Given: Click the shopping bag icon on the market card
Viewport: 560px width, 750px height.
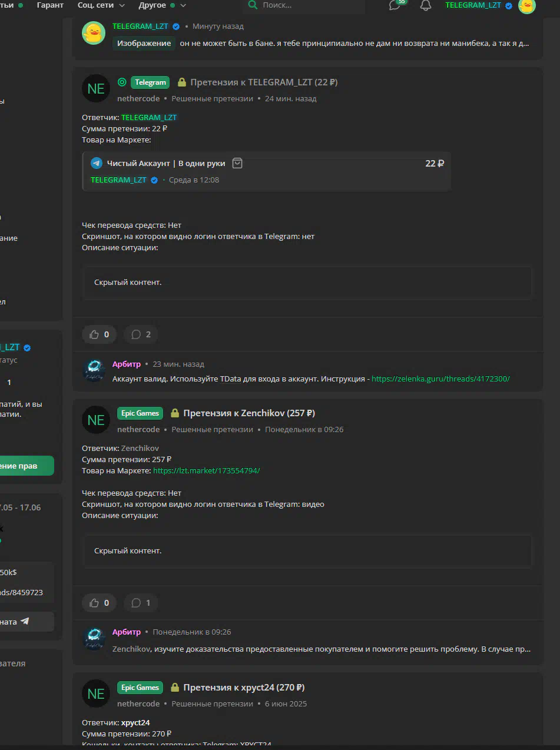Looking at the screenshot, I should click(x=237, y=163).
